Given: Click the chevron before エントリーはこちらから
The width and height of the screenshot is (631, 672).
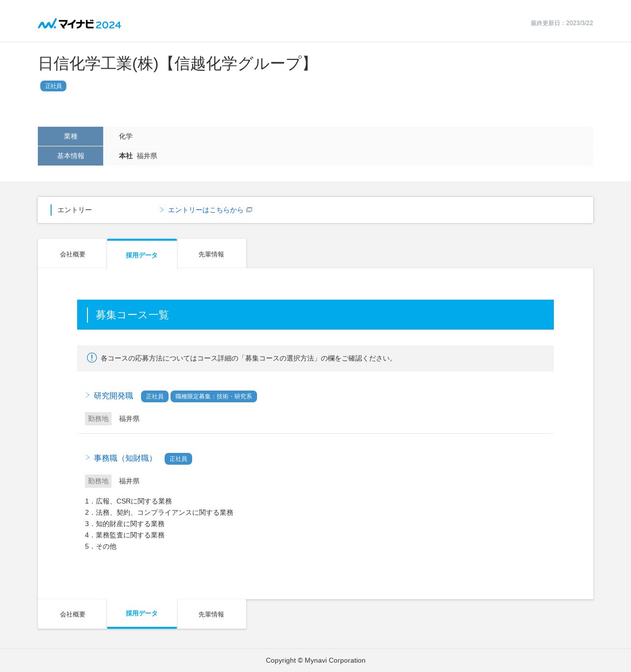Looking at the screenshot, I should coord(162,210).
